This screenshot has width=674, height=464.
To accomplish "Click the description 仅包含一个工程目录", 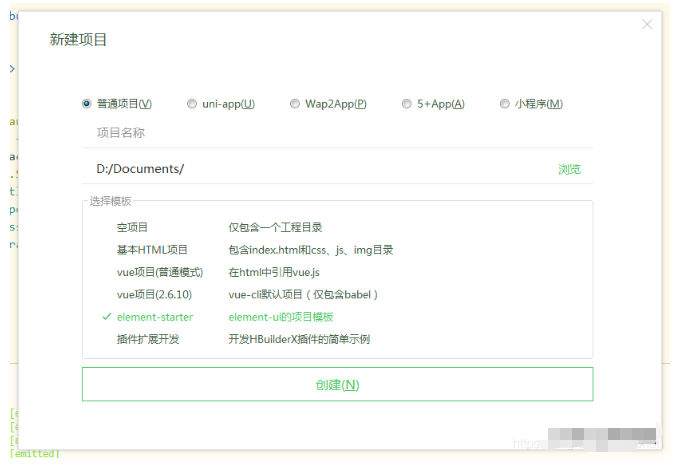I will point(275,227).
